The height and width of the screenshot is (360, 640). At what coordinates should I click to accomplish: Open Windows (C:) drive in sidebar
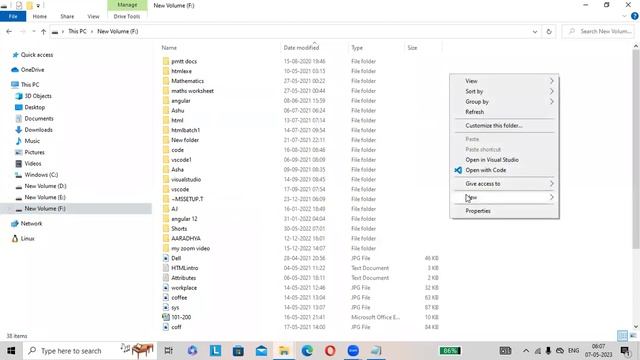41,175
